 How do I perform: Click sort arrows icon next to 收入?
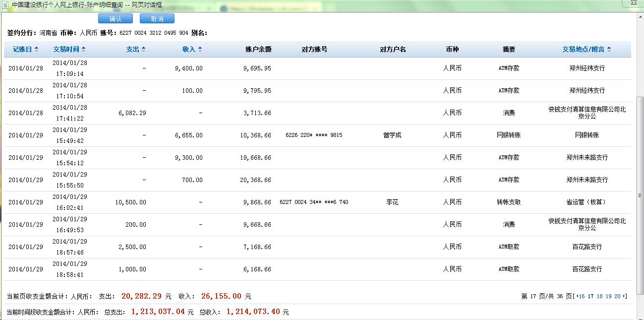click(200, 50)
